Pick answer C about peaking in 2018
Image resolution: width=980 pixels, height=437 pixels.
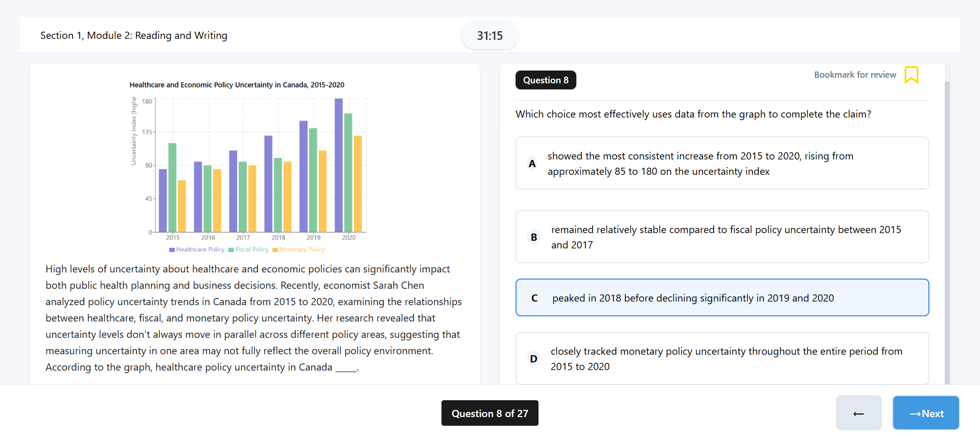pos(721,298)
